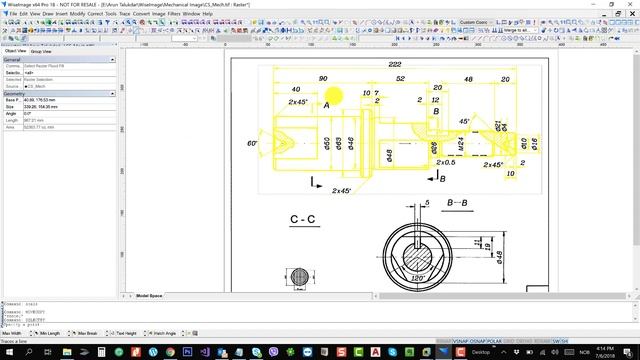Open the Merge to all dropdown
Screen dimensions: 640x360
520,31
